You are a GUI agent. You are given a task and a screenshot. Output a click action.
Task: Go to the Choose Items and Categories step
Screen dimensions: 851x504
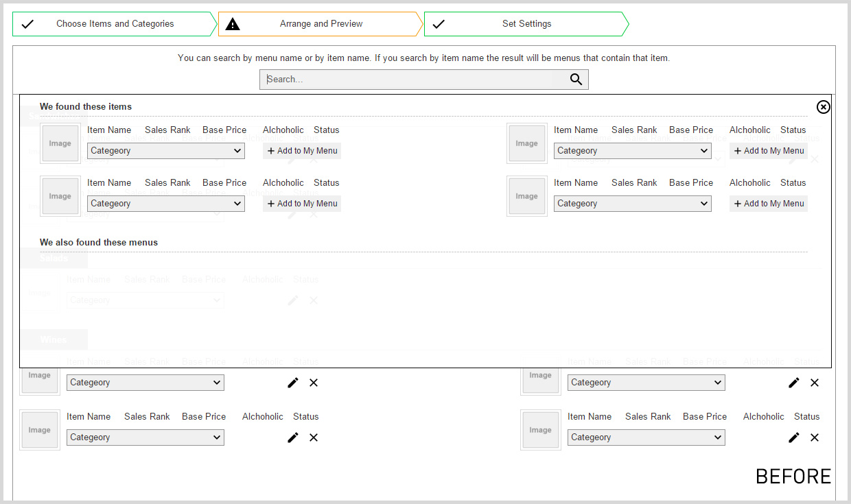point(115,24)
